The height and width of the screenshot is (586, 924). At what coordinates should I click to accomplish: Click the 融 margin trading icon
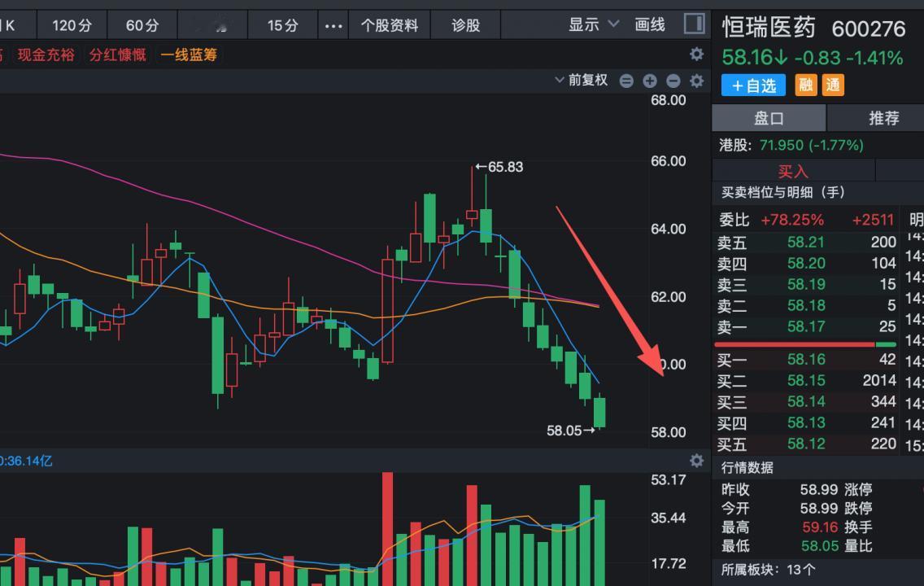click(805, 84)
